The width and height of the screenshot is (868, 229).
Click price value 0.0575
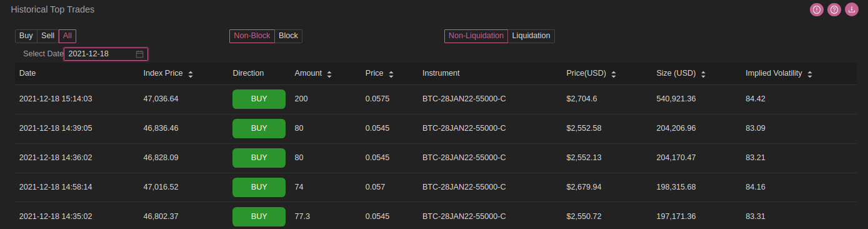point(377,99)
